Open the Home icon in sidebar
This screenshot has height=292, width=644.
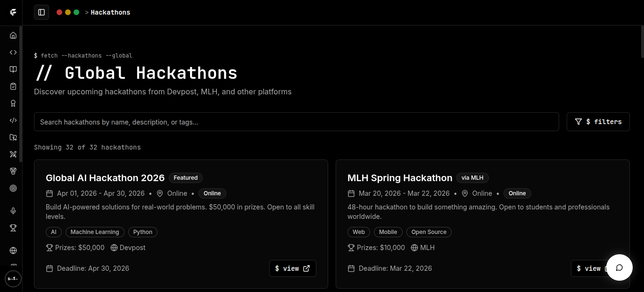point(13,35)
